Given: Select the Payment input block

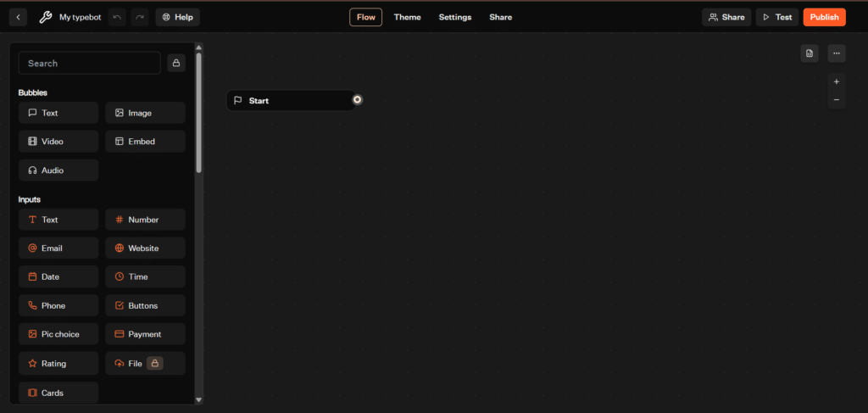Looking at the screenshot, I should coord(145,334).
